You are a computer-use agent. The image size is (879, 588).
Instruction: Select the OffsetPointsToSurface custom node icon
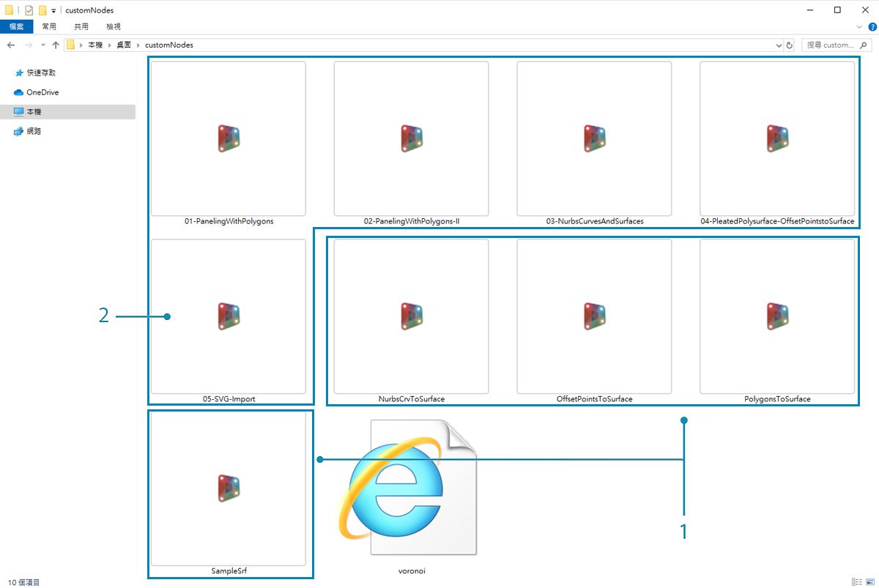pos(595,316)
